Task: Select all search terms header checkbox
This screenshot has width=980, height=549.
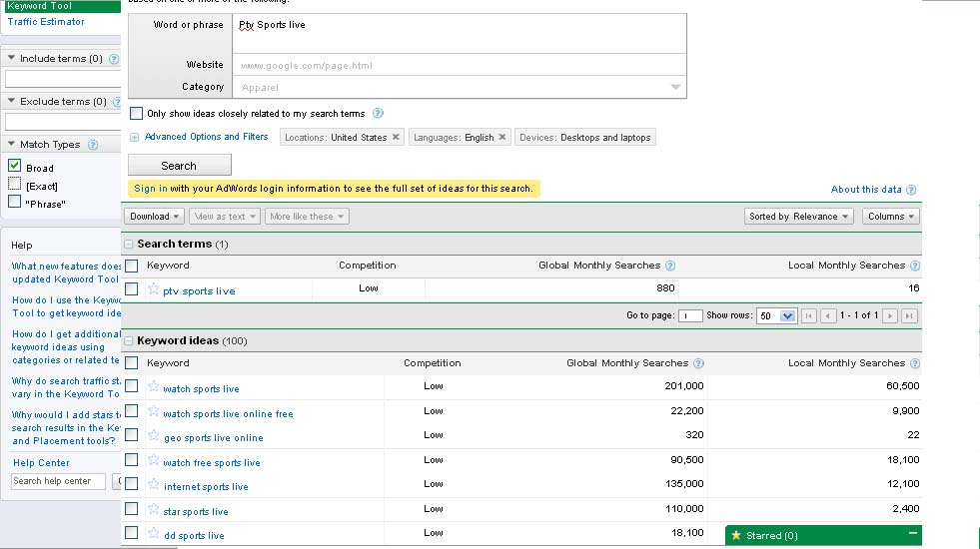Action: [131, 267]
